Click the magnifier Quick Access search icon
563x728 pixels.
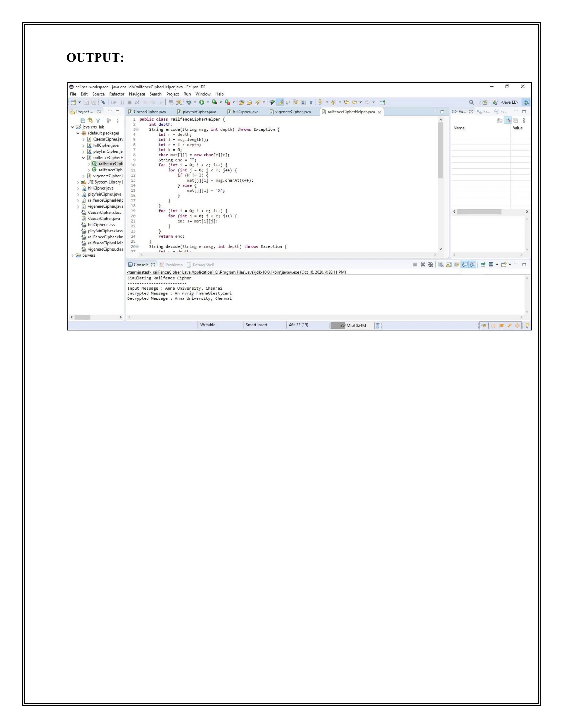(x=472, y=102)
